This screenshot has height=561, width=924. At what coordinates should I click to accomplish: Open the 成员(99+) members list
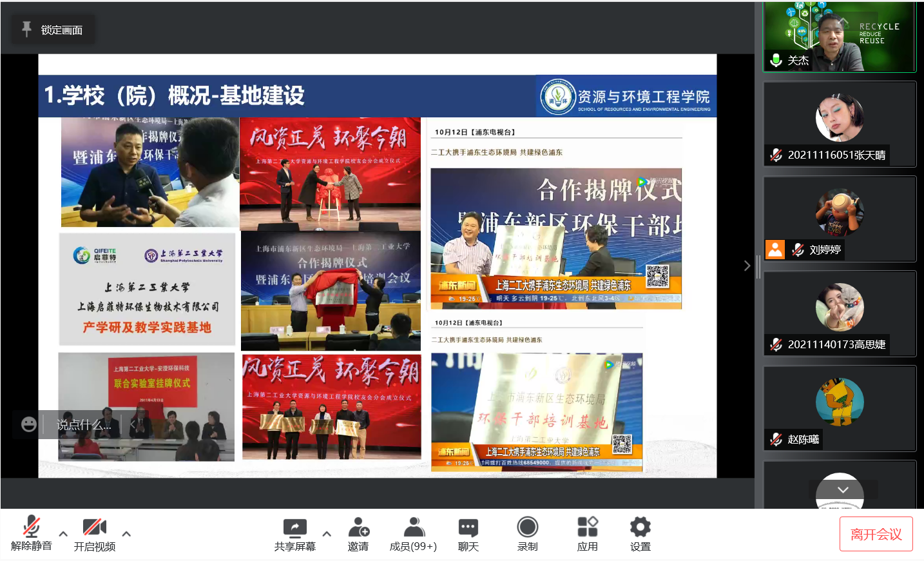tap(413, 533)
